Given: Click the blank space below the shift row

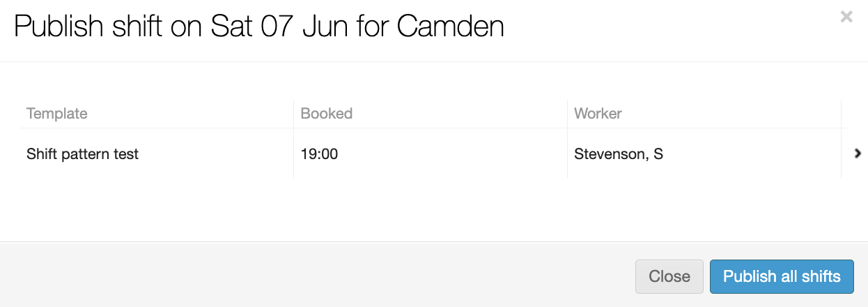Looking at the screenshot, I should coord(432,209).
